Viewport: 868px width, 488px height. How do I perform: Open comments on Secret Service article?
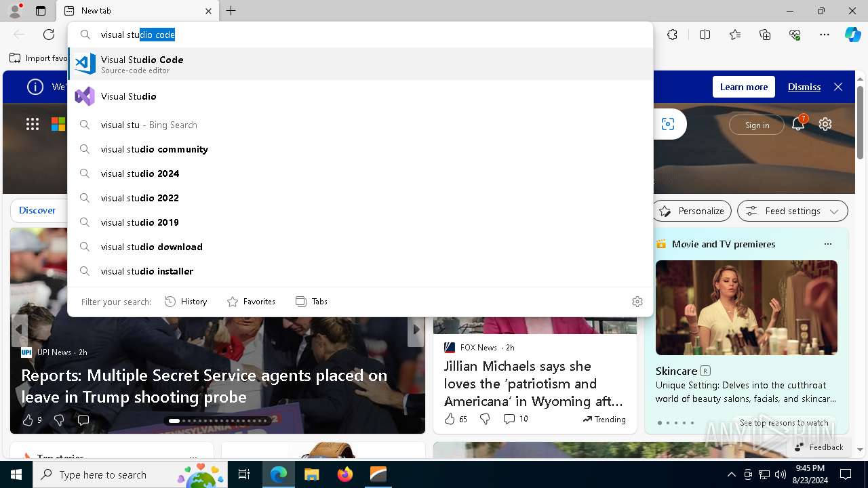[83, 420]
